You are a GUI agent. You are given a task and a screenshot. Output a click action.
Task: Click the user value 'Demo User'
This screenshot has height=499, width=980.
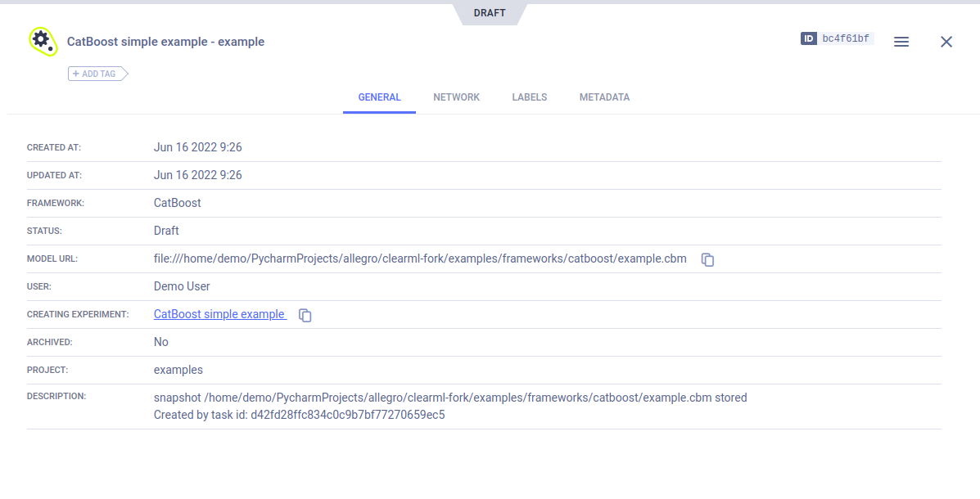[182, 286]
